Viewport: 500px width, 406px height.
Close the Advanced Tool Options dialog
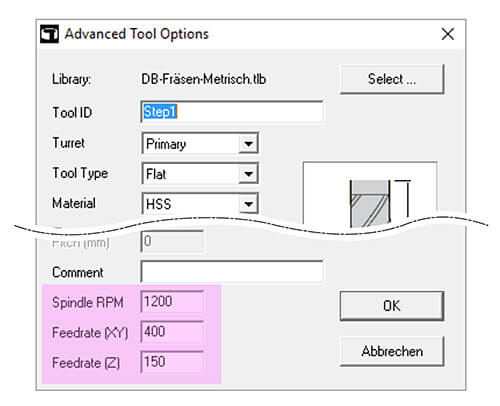click(447, 34)
